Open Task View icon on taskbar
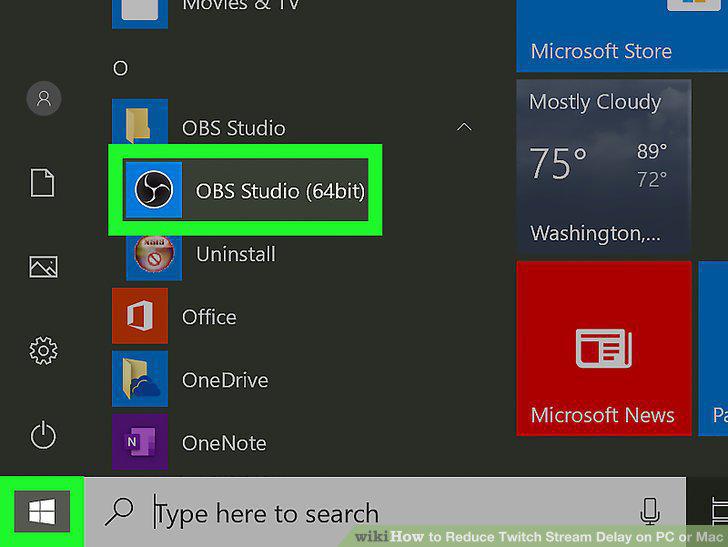This screenshot has height=547, width=728. (720, 511)
